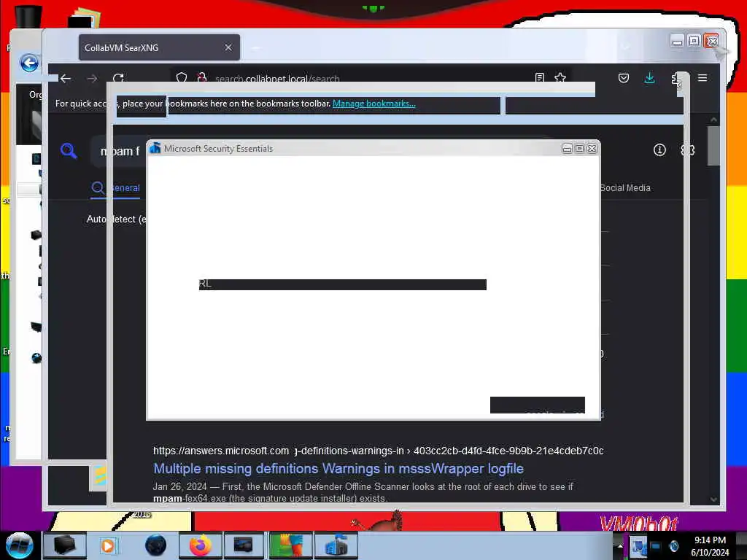Viewport: 747px width, 560px height.
Task: Open the dark screen taskbar program
Action: tap(243, 545)
